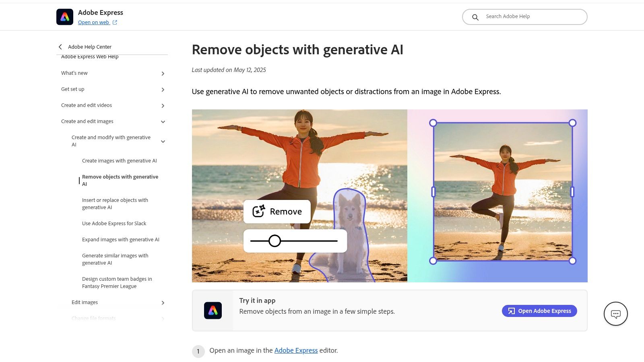Collapse Create and modify with generative AI
The height and width of the screenshot is (362, 644).
[163, 142]
